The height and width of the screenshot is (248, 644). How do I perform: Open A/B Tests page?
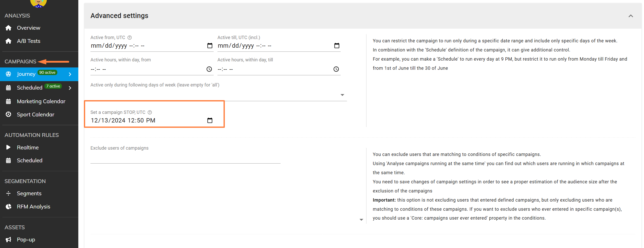[x=28, y=41]
